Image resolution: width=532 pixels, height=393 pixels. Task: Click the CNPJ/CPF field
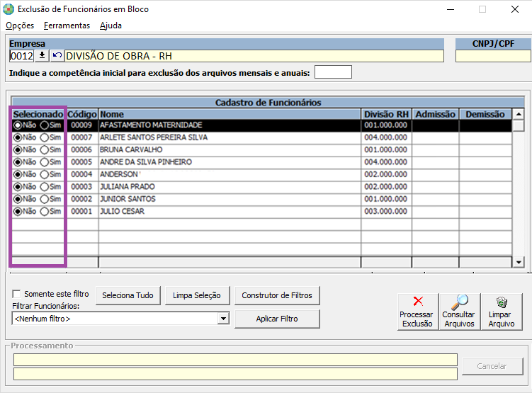pos(493,56)
